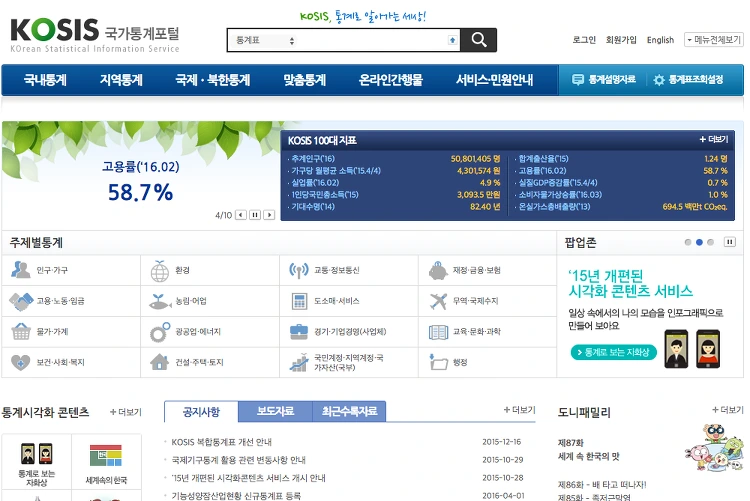Screen dimensions: 750x501
Task: Open the 서비스·민원안내 menu
Action: point(495,80)
